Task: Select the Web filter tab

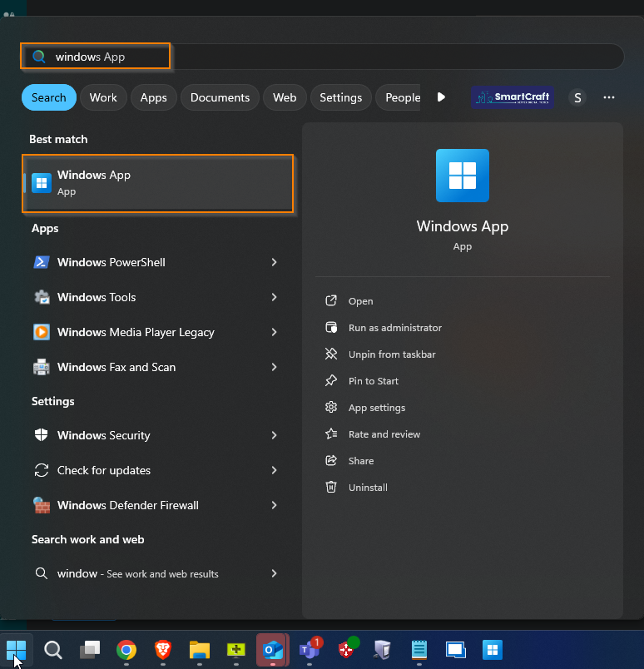Action: tap(285, 97)
